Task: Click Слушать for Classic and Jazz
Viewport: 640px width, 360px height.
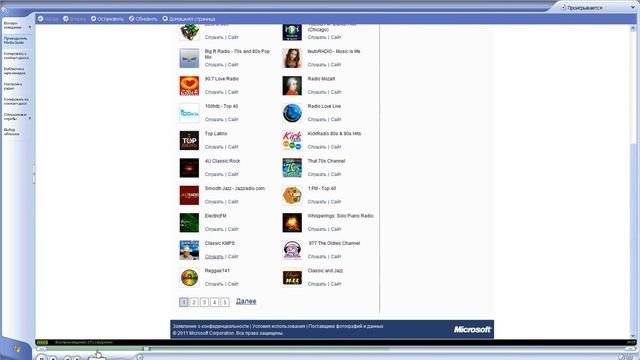Action: click(317, 284)
